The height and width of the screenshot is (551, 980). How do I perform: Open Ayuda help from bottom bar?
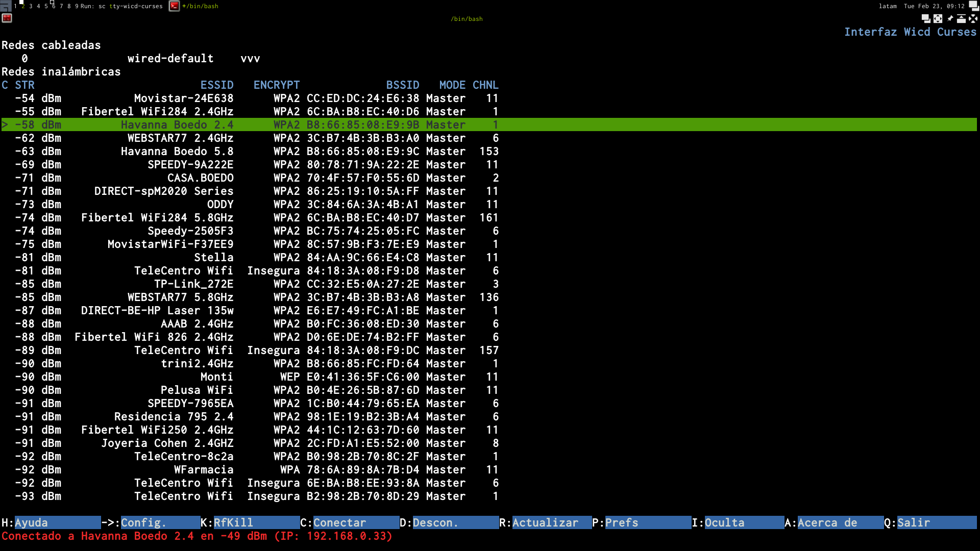(x=57, y=522)
